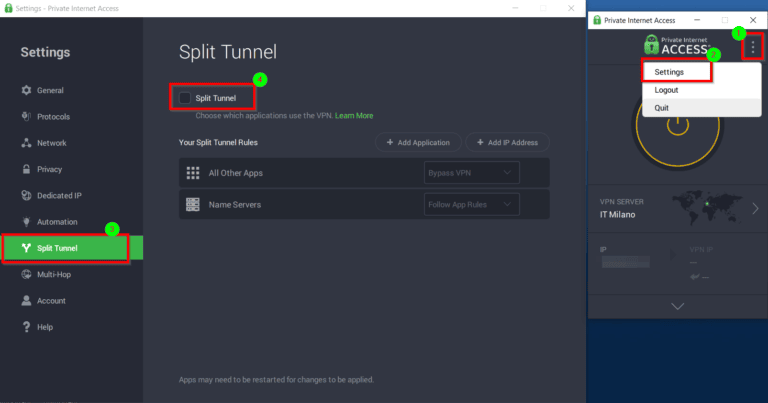
Task: Go to the Network settings tab
Action: (x=72, y=143)
